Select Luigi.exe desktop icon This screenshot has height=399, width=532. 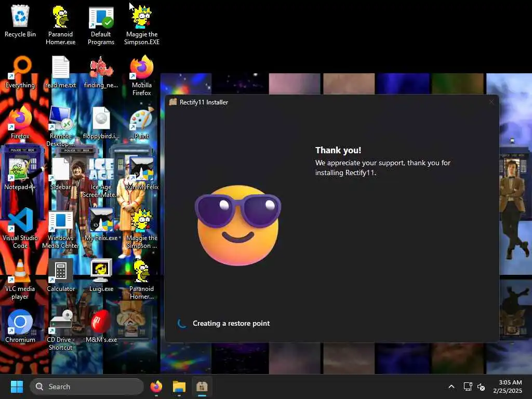pos(101,276)
